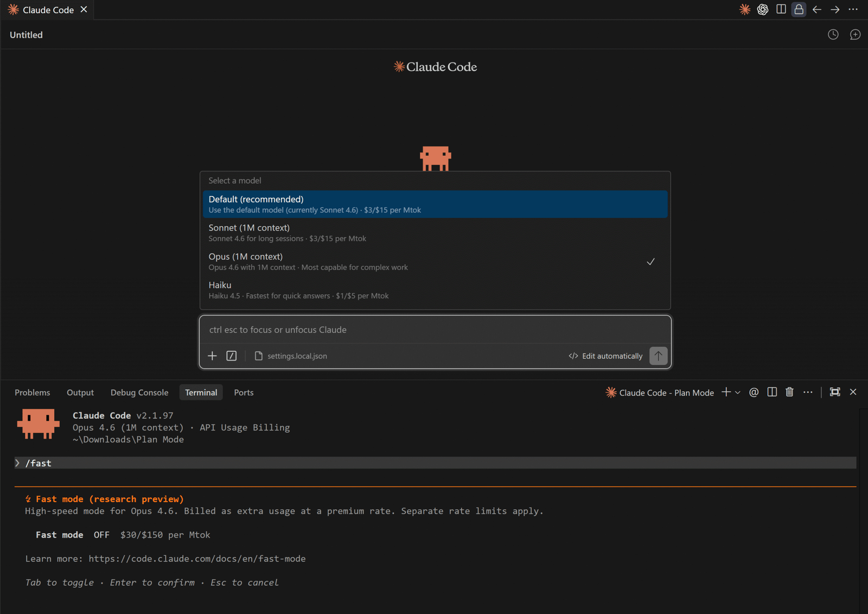This screenshot has width=868, height=614.
Task: Open Edit automatically mode selector
Action: tap(605, 356)
